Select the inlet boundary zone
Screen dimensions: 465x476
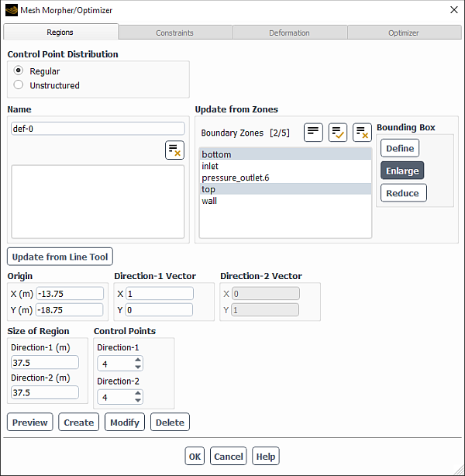pyautogui.click(x=285, y=166)
